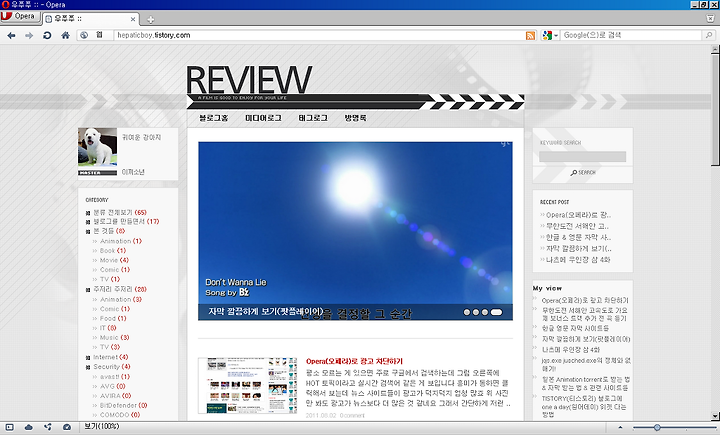The image size is (720, 435).
Task: Open the Google search engine dropdown
Action: 550,35
